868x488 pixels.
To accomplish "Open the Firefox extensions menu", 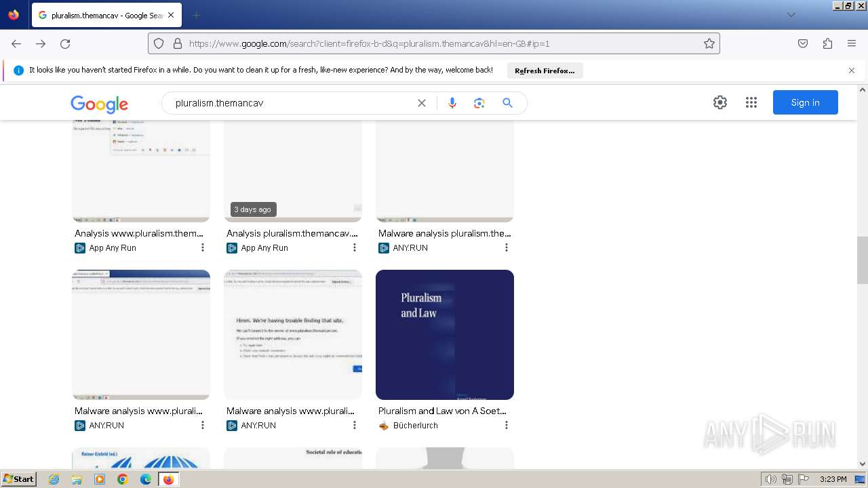I will (x=827, y=43).
